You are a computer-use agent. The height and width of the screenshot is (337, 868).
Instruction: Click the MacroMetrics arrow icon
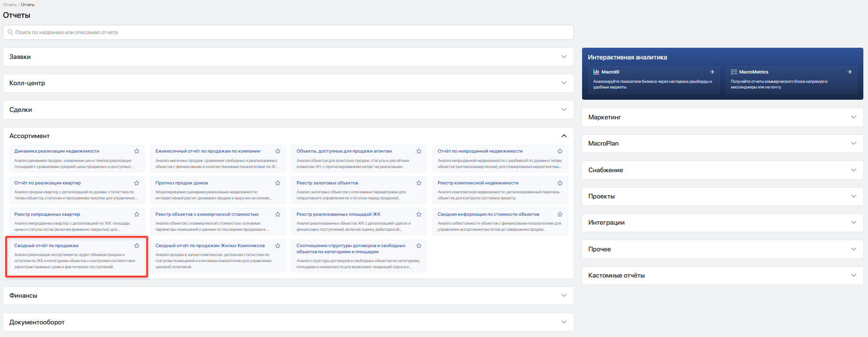(x=849, y=72)
